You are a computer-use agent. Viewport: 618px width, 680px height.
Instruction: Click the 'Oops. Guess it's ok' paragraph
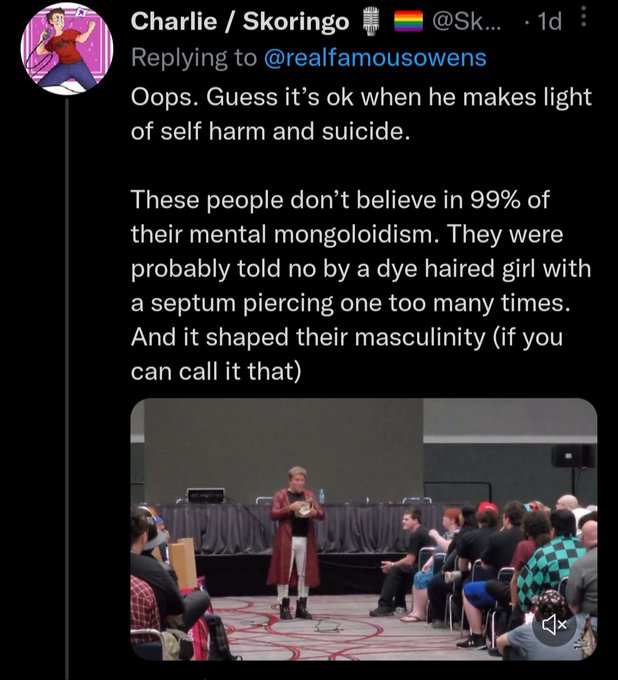click(x=361, y=114)
